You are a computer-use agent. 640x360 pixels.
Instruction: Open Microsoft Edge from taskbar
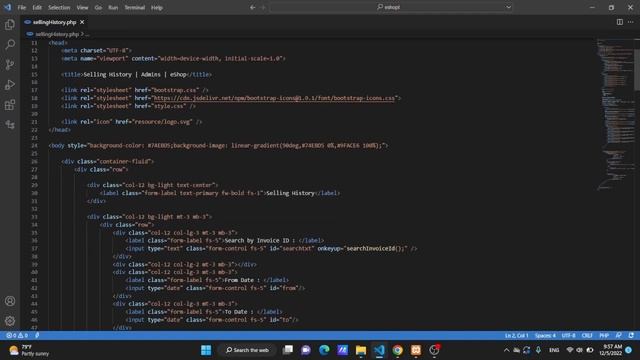point(324,350)
